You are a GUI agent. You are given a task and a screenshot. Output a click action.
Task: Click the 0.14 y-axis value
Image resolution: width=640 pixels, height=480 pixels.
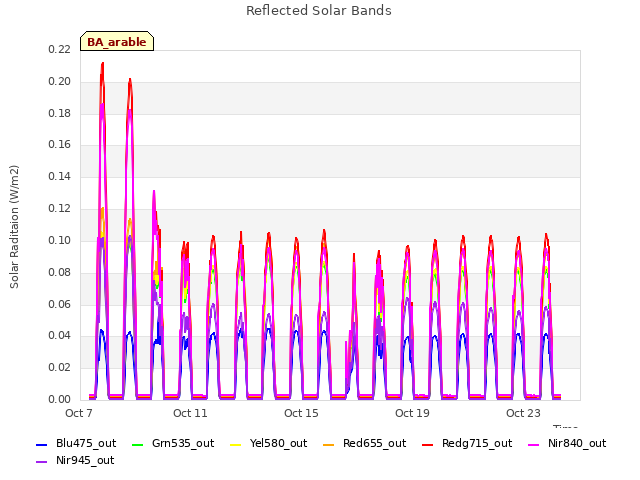[x=60, y=177]
